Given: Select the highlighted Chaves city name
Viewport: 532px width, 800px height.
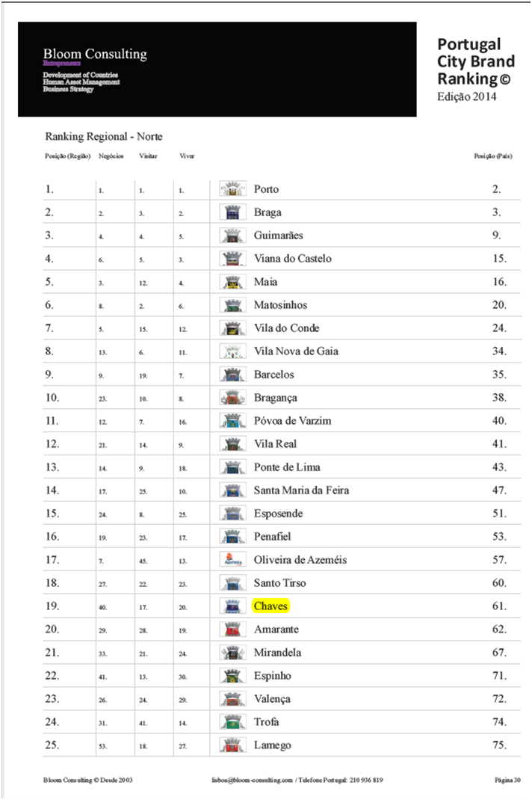Looking at the screenshot, I should pyautogui.click(x=270, y=606).
